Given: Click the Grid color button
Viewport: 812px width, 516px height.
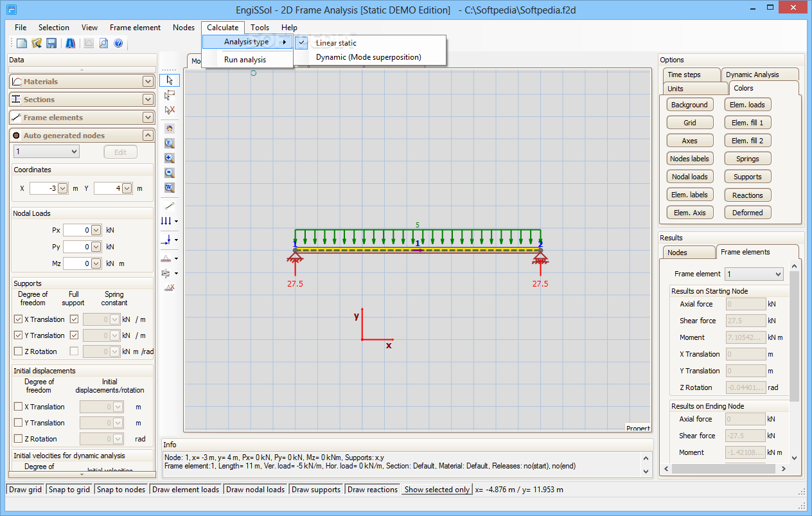Looking at the screenshot, I should point(689,123).
